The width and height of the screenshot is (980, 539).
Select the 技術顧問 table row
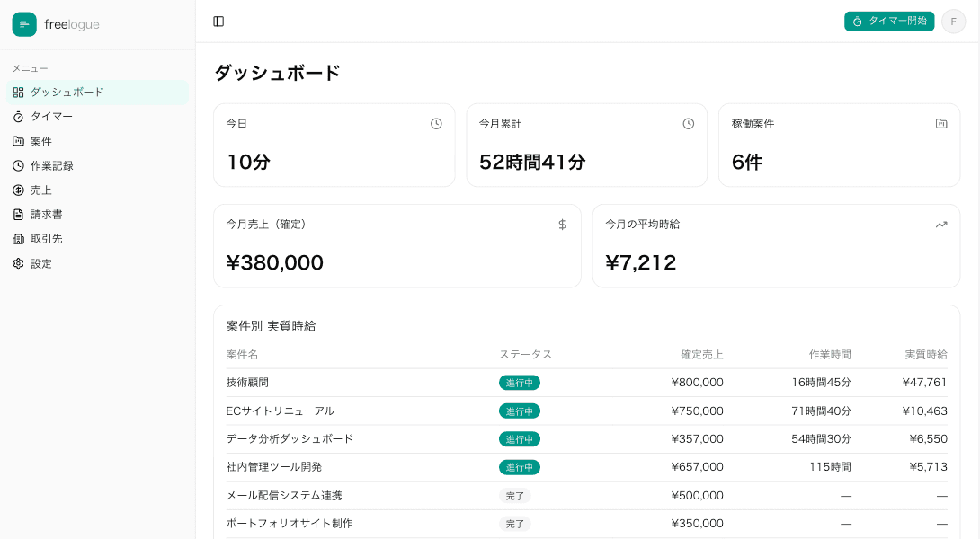click(584, 382)
